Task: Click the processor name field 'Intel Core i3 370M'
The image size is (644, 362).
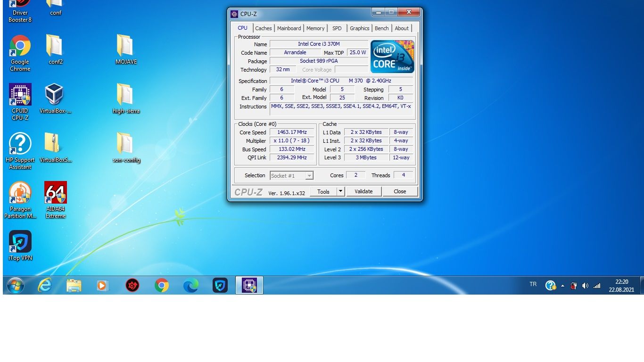Action: [x=319, y=44]
